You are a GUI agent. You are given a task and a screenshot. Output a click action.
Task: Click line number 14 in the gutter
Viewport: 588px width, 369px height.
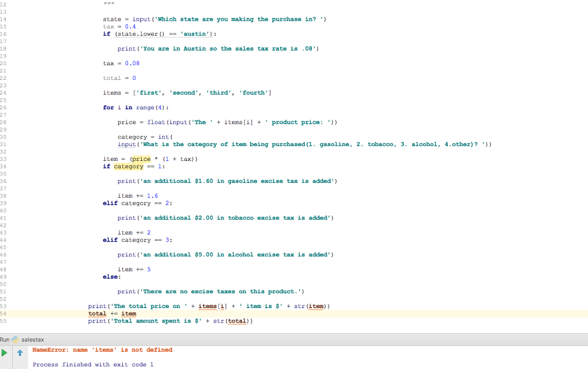click(x=3, y=19)
